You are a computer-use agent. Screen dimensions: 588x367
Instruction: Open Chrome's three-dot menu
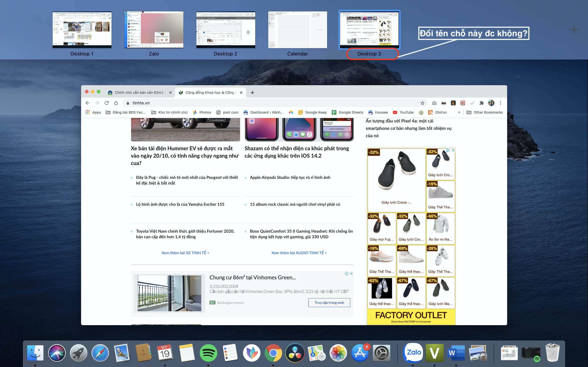(x=501, y=103)
